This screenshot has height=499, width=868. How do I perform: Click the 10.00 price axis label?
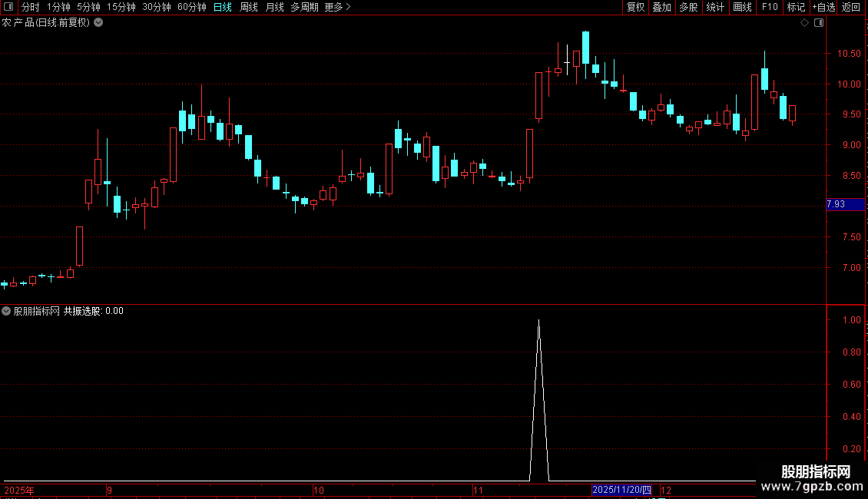click(849, 84)
